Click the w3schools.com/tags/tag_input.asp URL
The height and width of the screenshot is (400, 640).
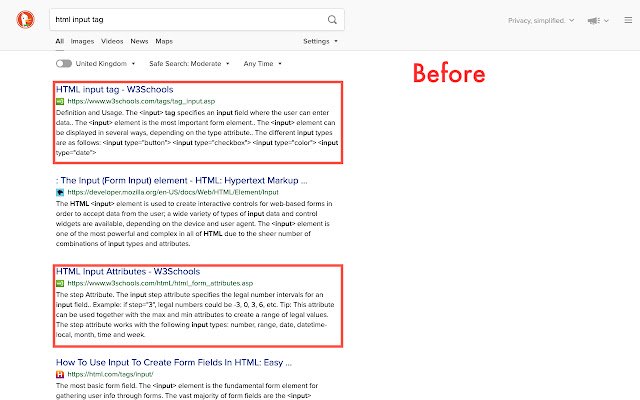(x=141, y=101)
